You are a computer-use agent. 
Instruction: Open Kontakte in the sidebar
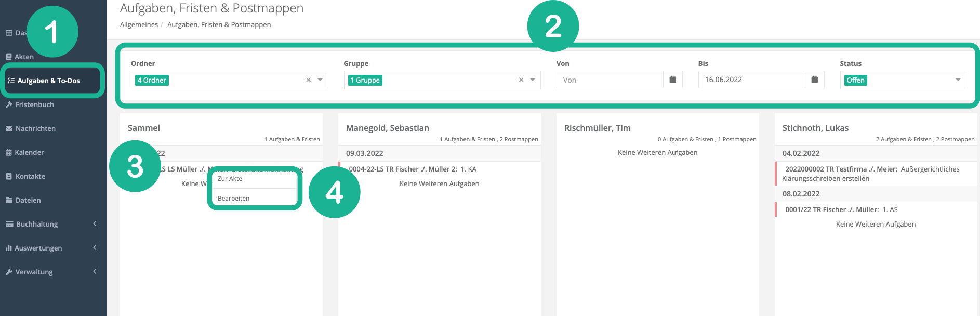30,176
